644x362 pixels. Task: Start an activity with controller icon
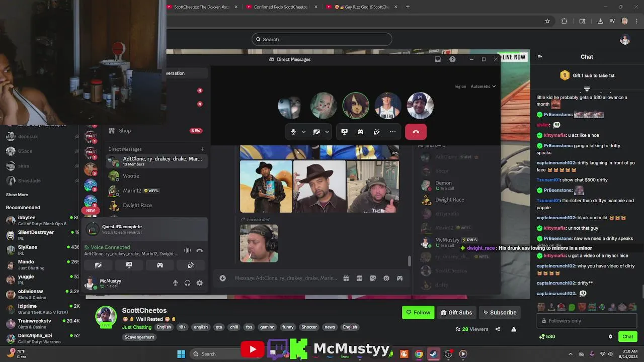pos(360,132)
